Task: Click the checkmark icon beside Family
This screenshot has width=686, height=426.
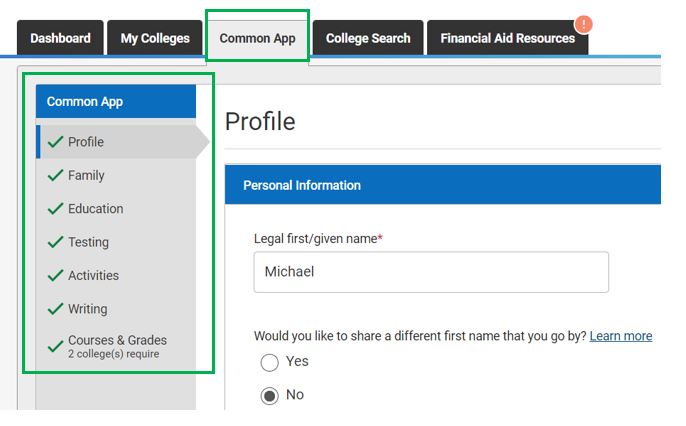Action: tap(55, 176)
